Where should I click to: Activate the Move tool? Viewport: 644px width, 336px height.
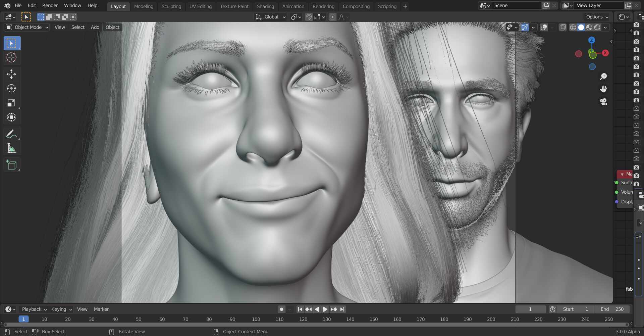(x=11, y=74)
